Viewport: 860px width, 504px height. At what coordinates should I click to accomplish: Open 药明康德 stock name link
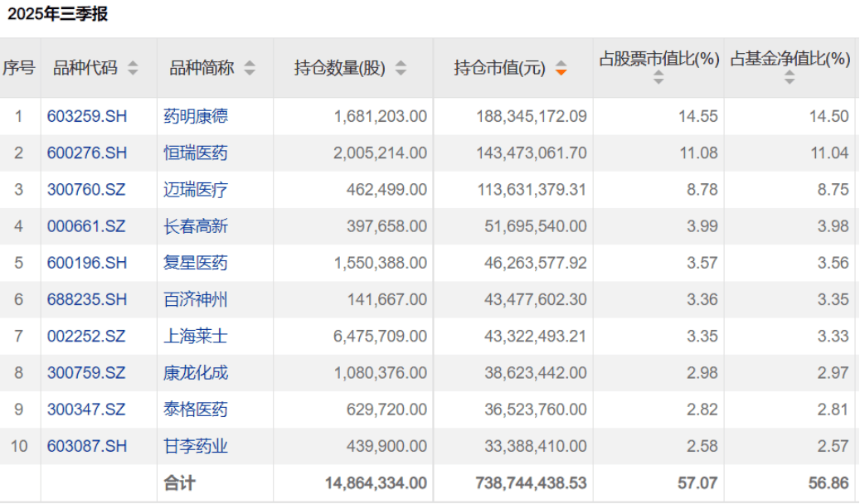[x=195, y=116]
